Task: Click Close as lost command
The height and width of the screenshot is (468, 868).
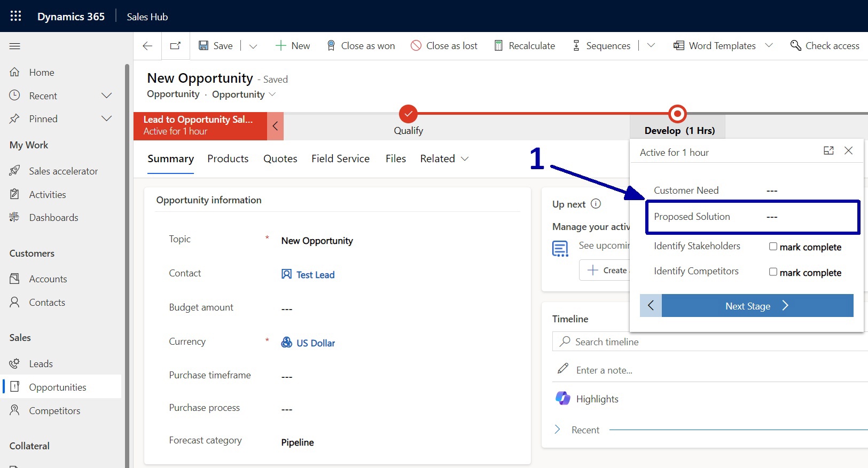Action: coord(444,46)
